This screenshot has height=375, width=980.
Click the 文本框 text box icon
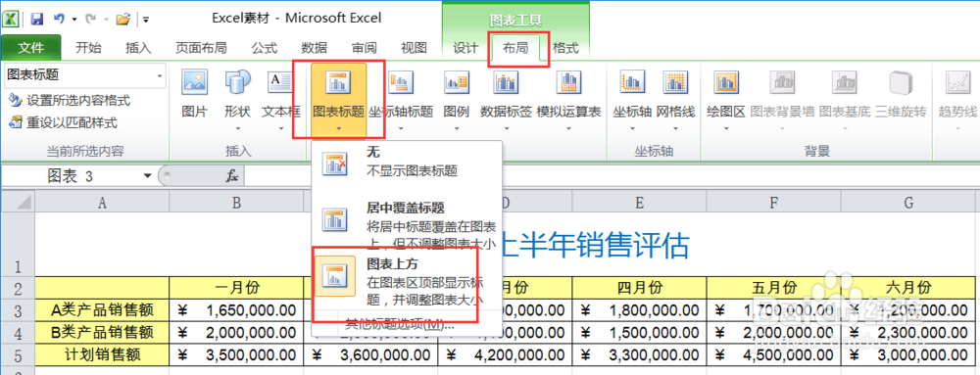[x=280, y=100]
